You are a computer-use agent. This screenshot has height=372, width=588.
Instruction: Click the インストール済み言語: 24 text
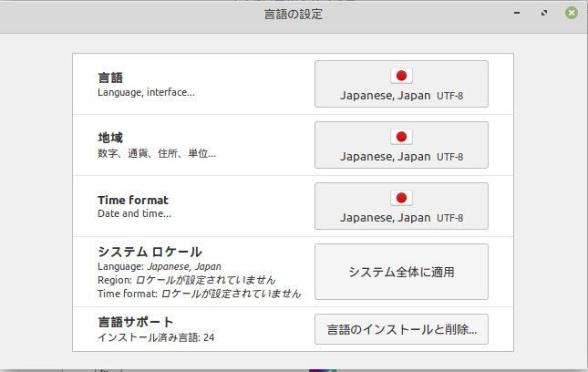pos(156,337)
